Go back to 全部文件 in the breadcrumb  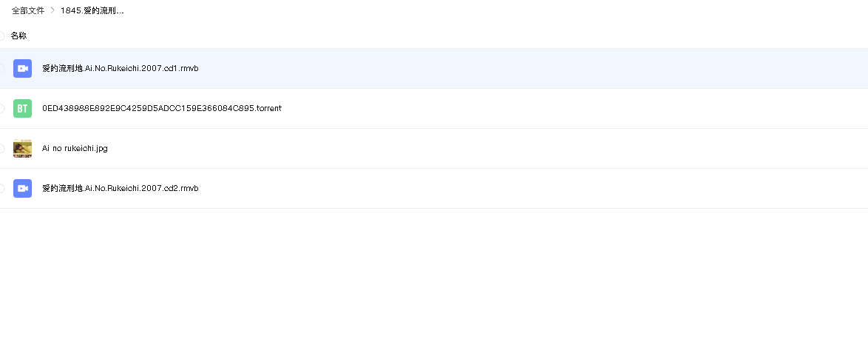(28, 11)
